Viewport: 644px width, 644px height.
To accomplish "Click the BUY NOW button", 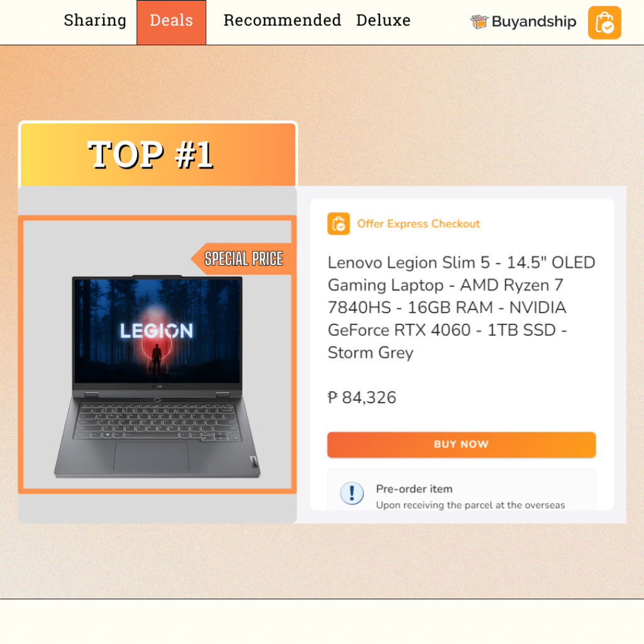I will [461, 445].
